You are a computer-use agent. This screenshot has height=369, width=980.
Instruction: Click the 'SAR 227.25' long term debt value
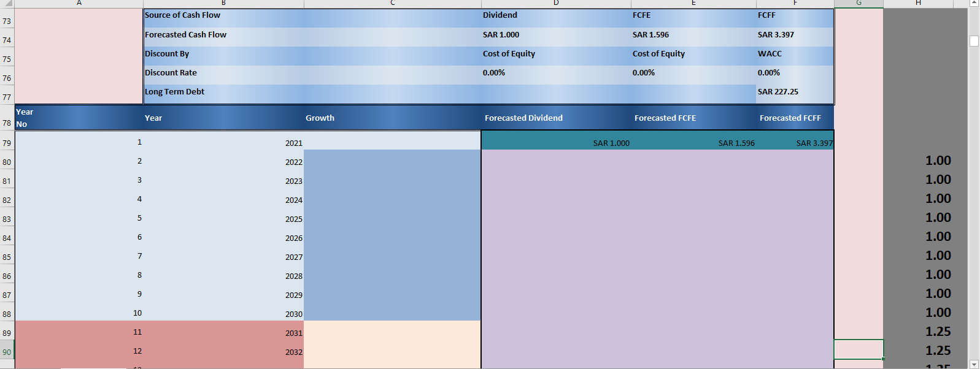click(x=795, y=94)
